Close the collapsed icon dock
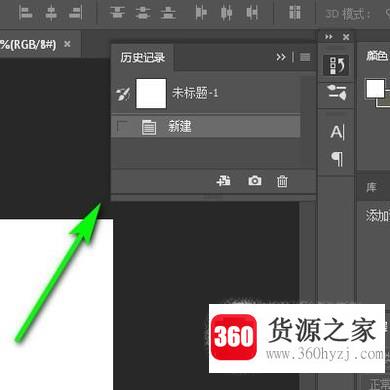 (346, 37)
